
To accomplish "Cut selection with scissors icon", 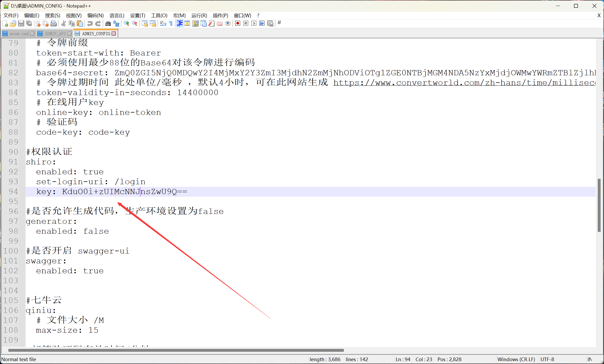I will point(63,24).
